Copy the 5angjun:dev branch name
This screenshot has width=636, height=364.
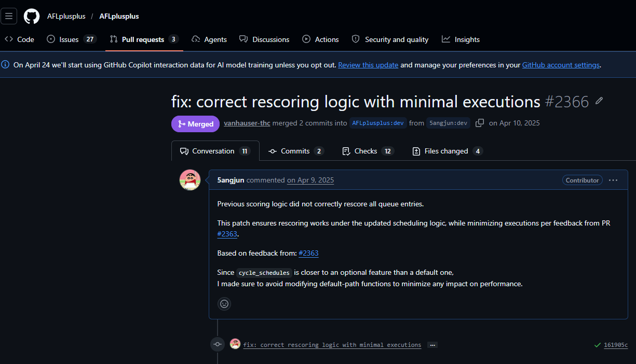480,123
